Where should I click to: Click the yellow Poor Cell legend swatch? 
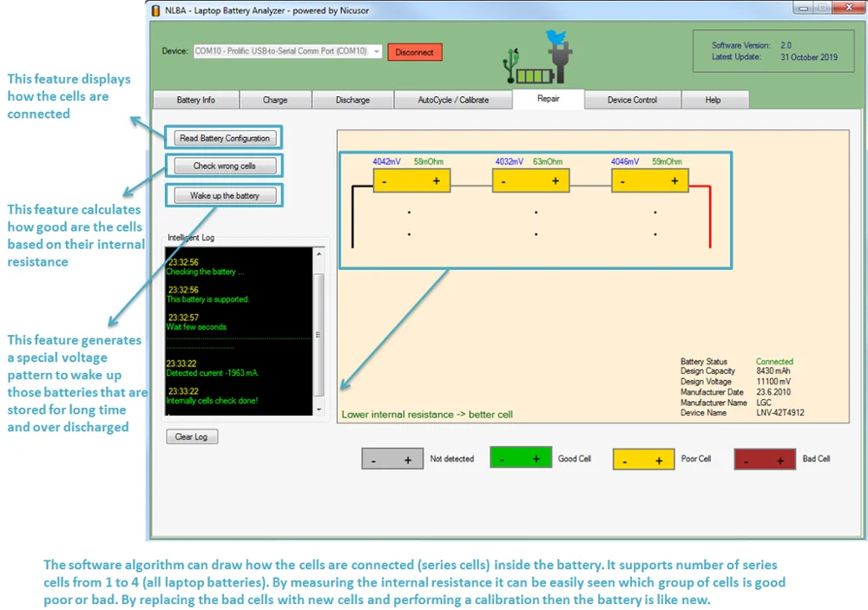(x=644, y=459)
